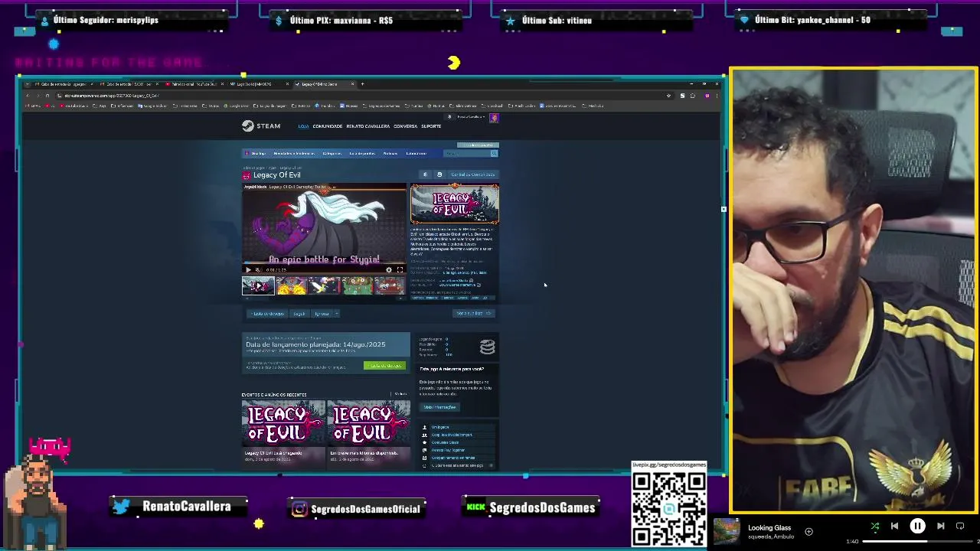The image size is (980, 551).
Task: Click the Looking Glass album cover
Action: 727,531
